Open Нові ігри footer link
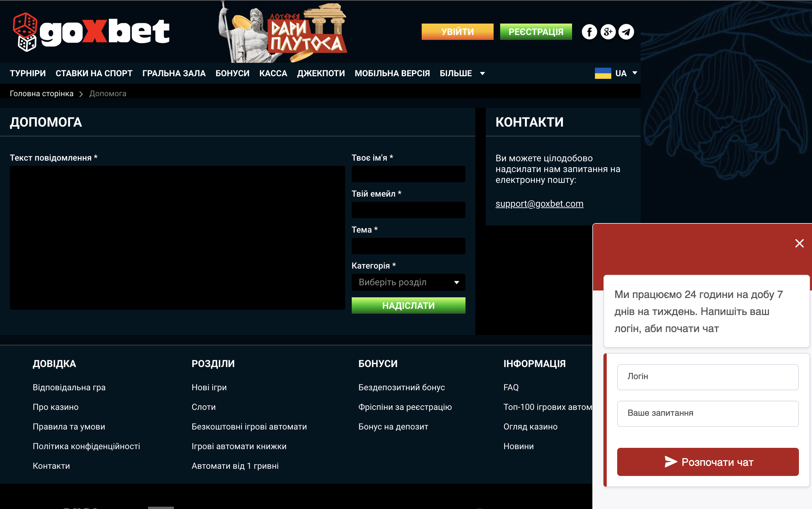 [x=209, y=387]
